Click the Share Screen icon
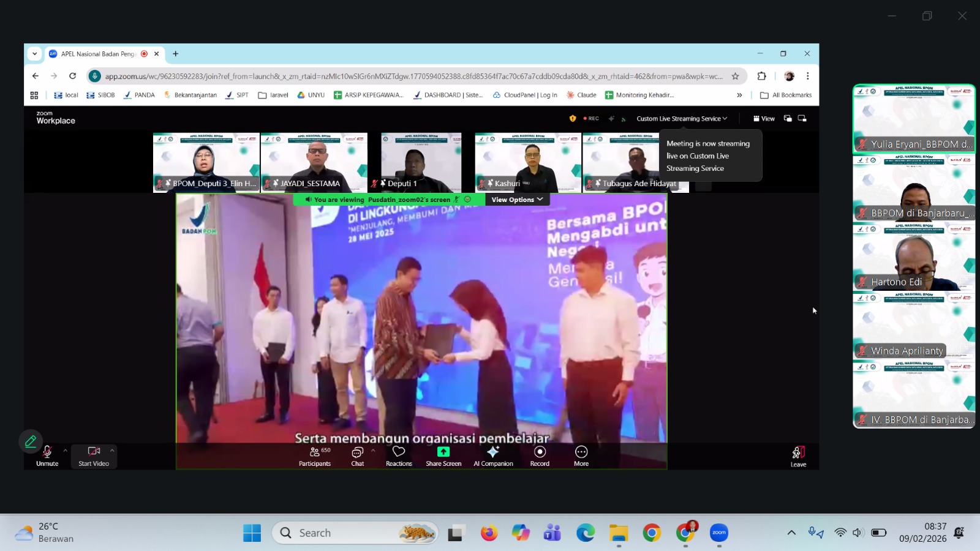980x551 pixels. click(x=443, y=452)
